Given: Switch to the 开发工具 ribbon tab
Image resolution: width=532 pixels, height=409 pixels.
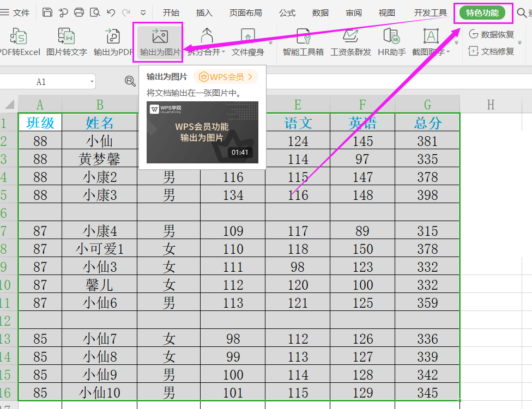Looking at the screenshot, I should [431, 13].
